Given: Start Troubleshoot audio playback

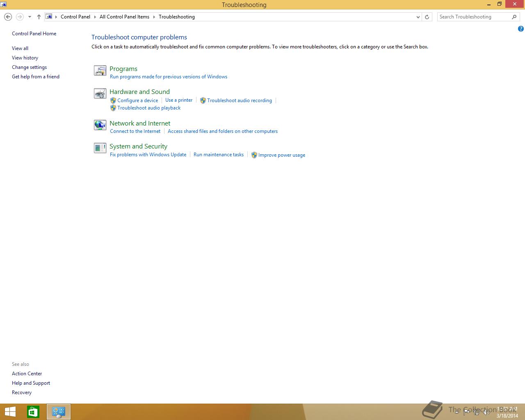Looking at the screenshot, I should [149, 108].
